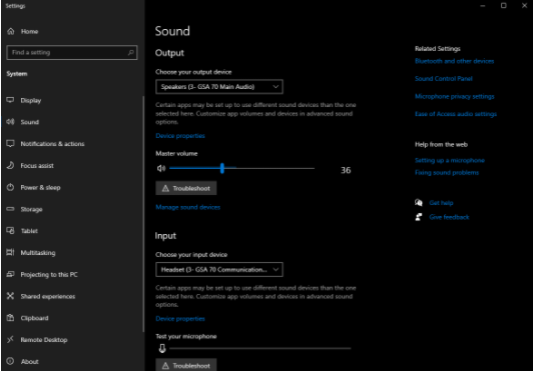Click the Display monitor icon

click(11, 100)
